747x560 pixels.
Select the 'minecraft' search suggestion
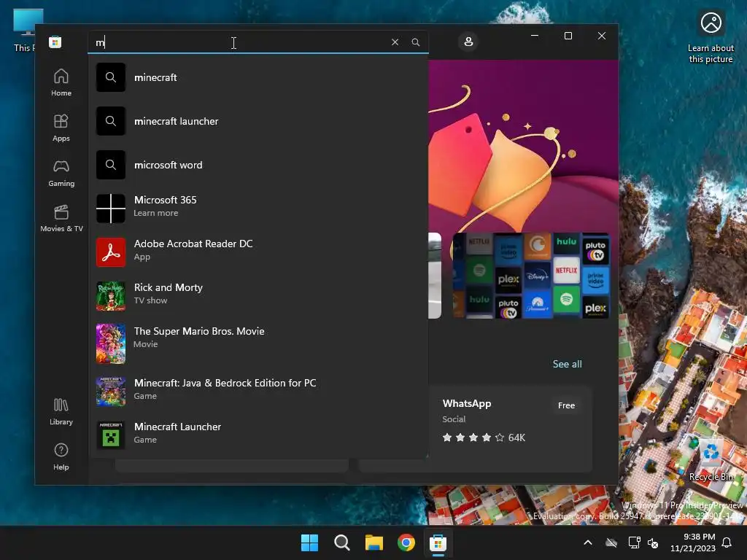[258, 77]
